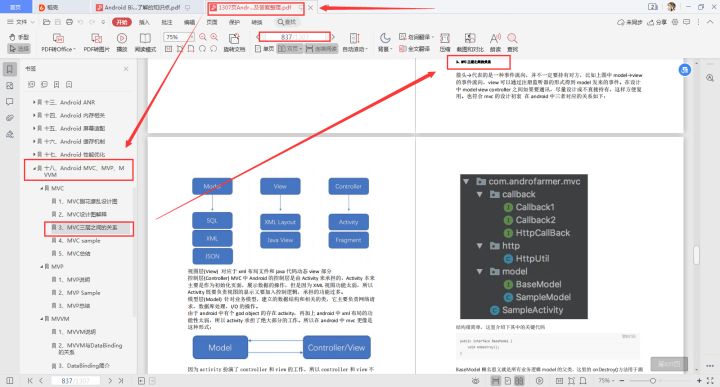The height and width of the screenshot is (387, 720).
Task: Open the Home tab
Action: coord(16,7)
